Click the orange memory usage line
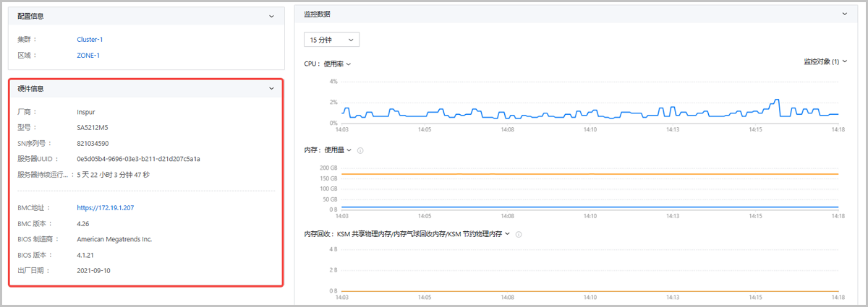Viewport: 868px width, 307px height. [x=590, y=174]
